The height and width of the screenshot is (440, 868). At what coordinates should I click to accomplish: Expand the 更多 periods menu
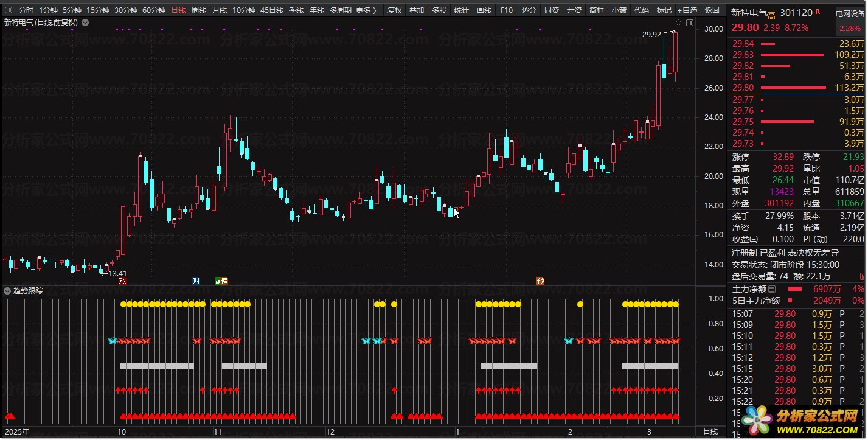click(366, 10)
